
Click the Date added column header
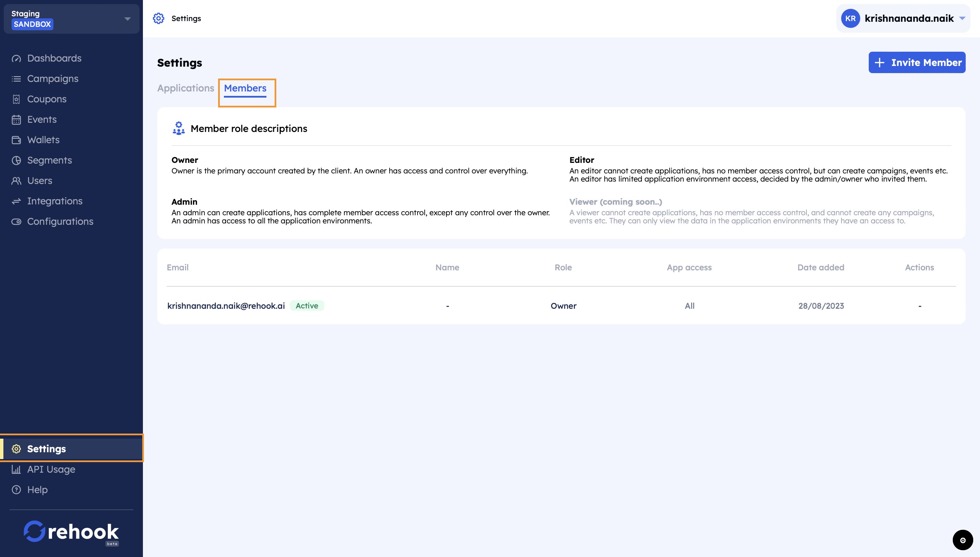point(821,267)
